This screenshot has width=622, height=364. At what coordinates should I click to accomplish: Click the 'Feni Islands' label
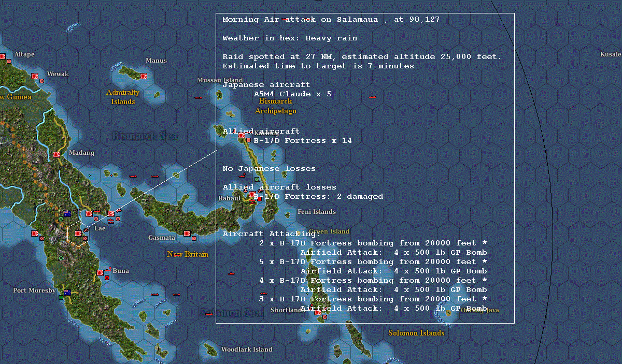pyautogui.click(x=317, y=212)
